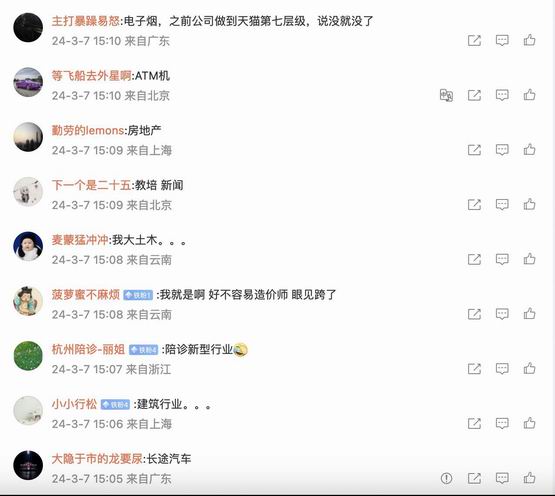Viewport: 555px width, 496px height.
Task: Open profile of user 主打暴躁易怒
Action: pos(86,21)
